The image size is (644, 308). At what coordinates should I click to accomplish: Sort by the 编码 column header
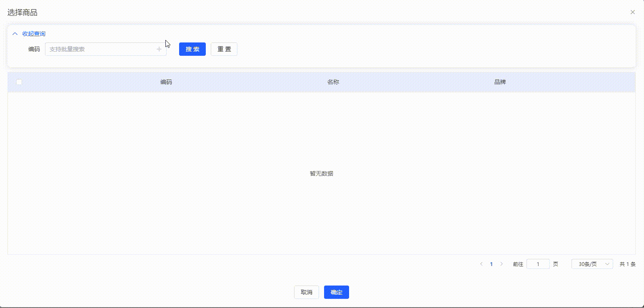[166, 82]
